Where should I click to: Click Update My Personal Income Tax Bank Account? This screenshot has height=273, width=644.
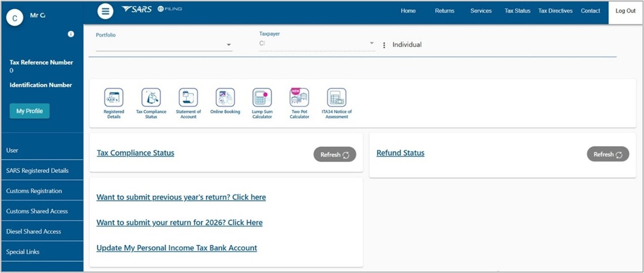click(x=177, y=248)
